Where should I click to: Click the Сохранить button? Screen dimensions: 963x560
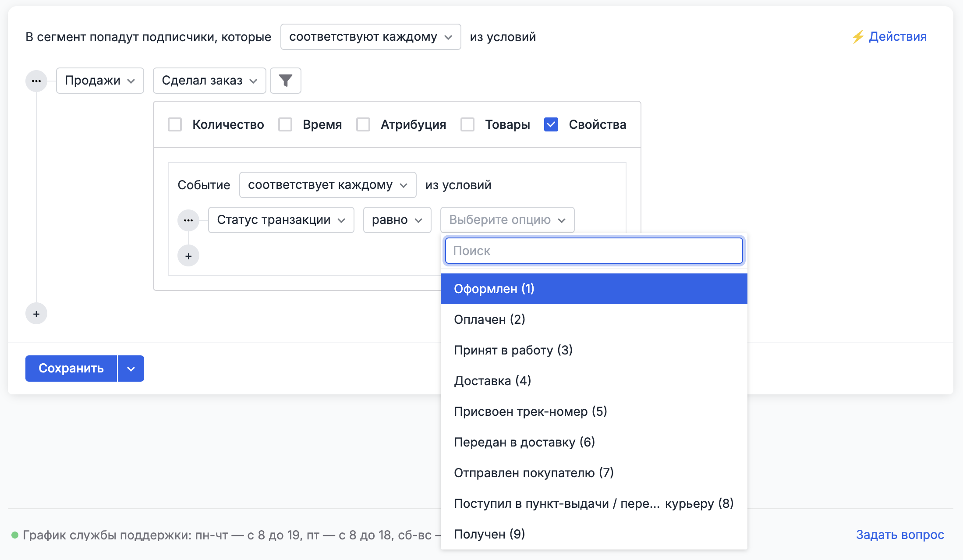(71, 369)
